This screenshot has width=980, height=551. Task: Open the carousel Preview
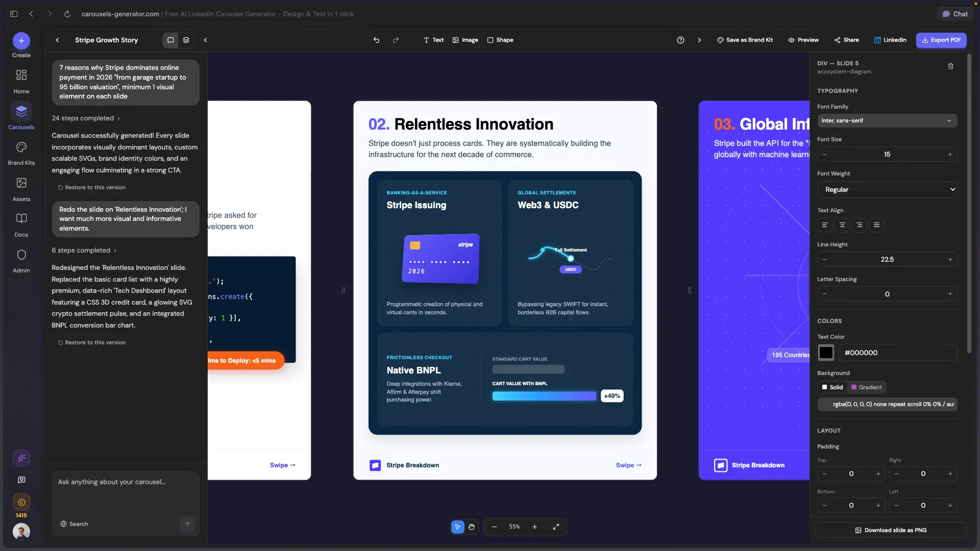(x=803, y=40)
